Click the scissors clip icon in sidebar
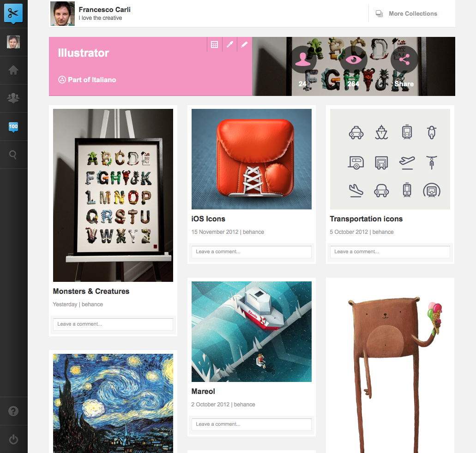The image size is (476, 453). (13, 14)
